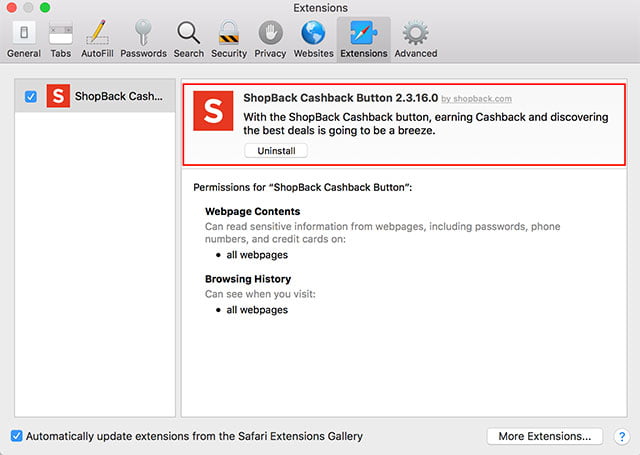Open the help question mark button
Image resolution: width=640 pixels, height=455 pixels.
pos(622,436)
